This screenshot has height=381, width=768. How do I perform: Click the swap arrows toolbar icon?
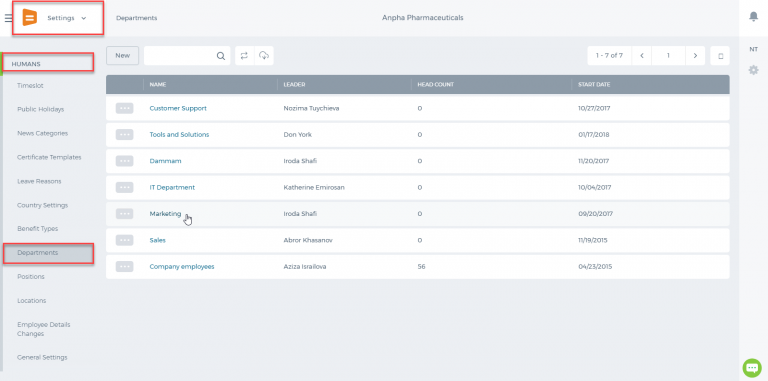click(244, 56)
